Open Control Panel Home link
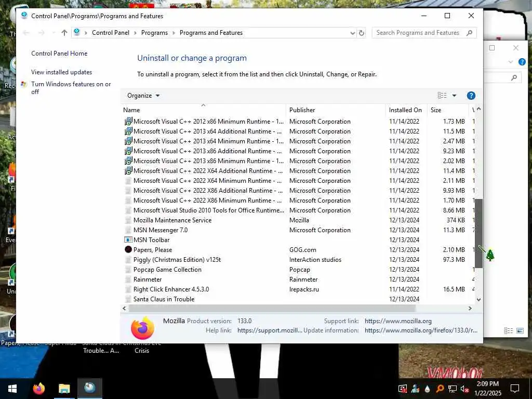Screen dimensions: 532x399 (59, 54)
